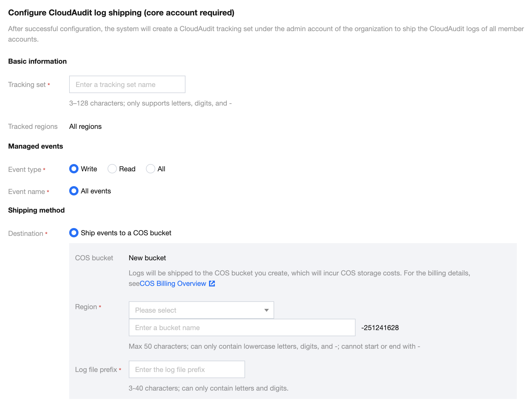
Task: Focus the tracking set name field
Action: click(127, 85)
